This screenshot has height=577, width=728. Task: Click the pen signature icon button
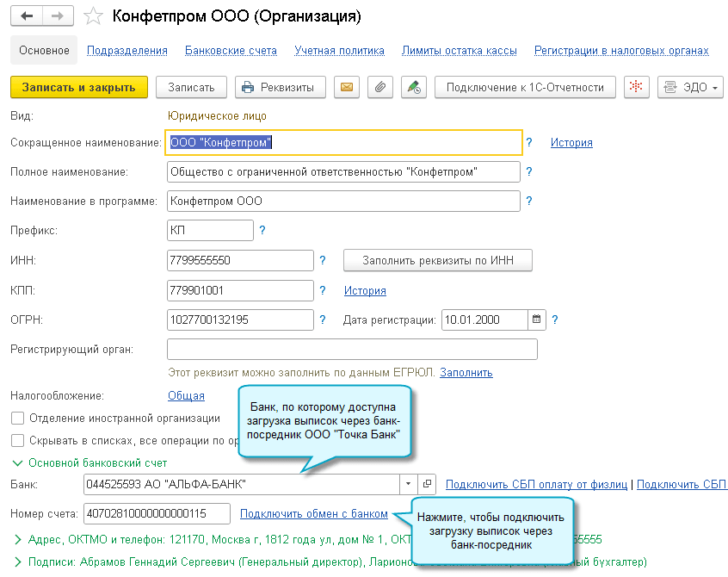click(413, 87)
